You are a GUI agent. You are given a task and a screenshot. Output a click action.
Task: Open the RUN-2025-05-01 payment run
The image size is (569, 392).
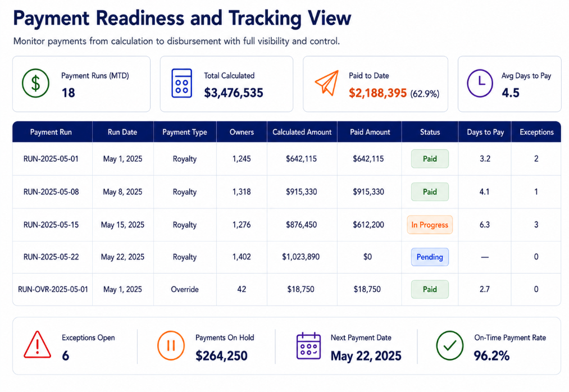pos(51,159)
